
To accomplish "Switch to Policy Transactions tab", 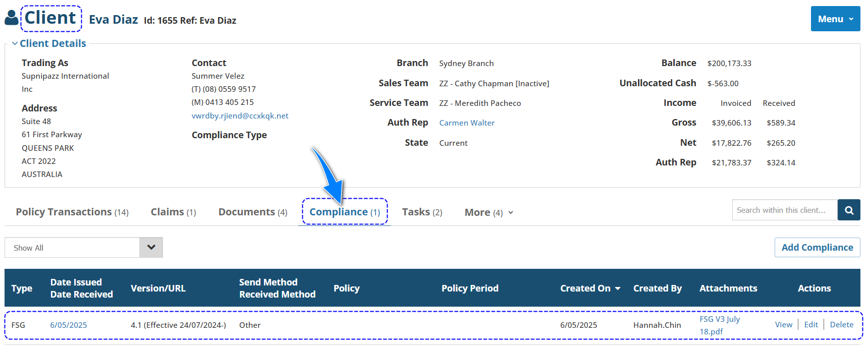I will coord(72,212).
